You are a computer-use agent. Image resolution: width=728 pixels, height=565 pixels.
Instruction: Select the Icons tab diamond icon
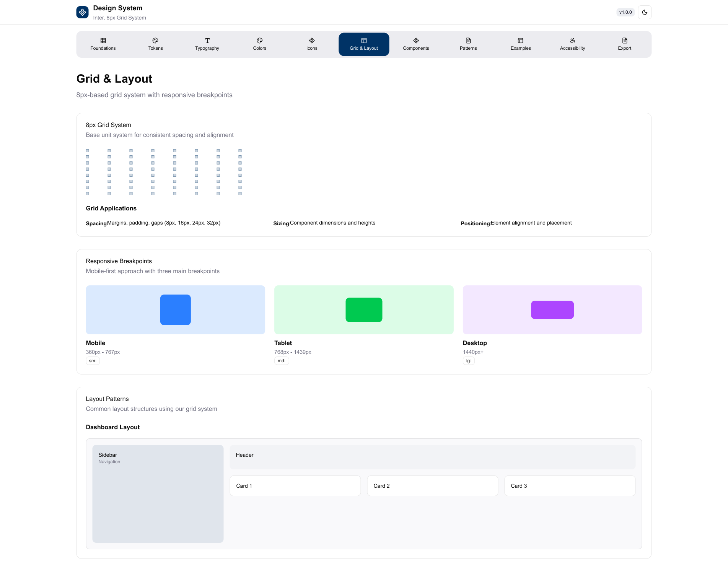pyautogui.click(x=312, y=41)
